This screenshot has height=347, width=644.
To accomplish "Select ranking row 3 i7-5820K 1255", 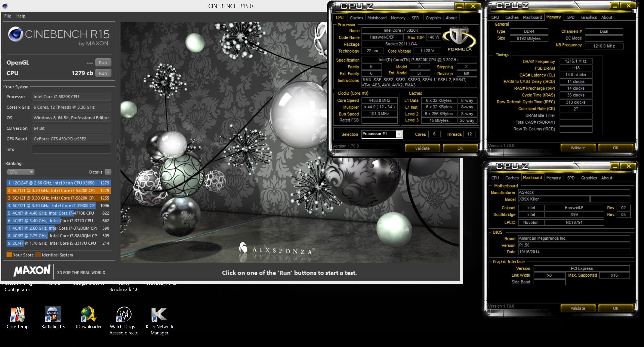I will 59,198.
